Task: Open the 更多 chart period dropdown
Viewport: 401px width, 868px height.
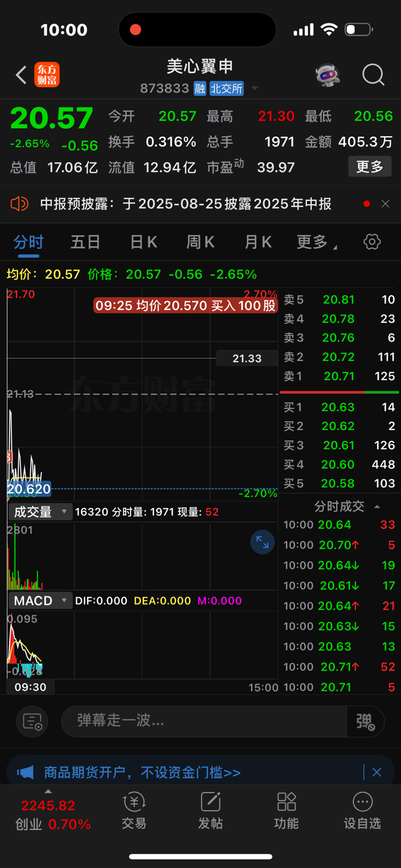Action: point(316,242)
